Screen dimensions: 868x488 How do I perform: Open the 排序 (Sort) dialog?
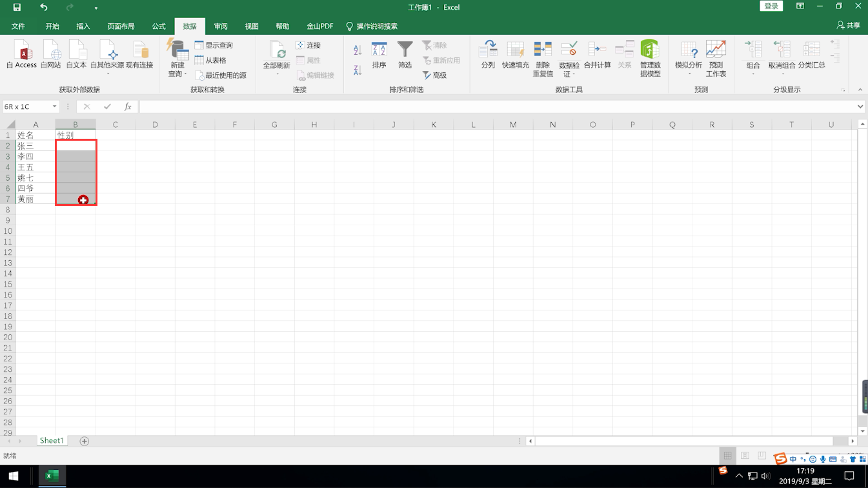pos(379,55)
